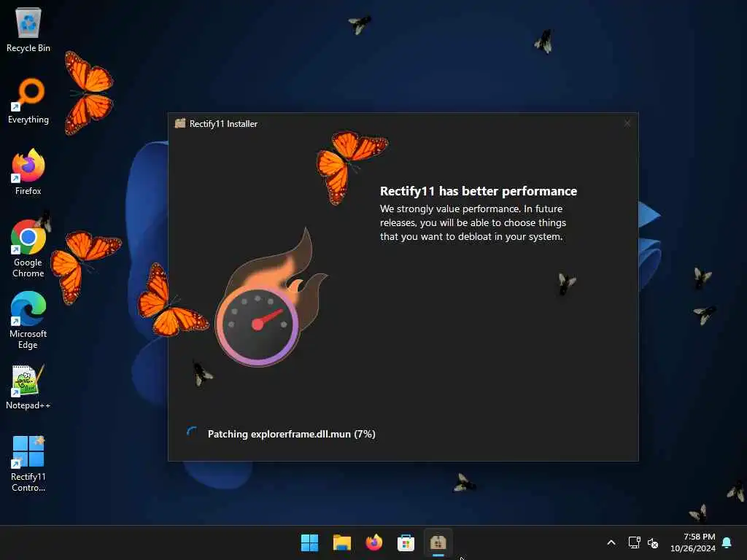Click the 'We strongly value performance' paragraph
This screenshot has width=747, height=560.
coord(473,222)
